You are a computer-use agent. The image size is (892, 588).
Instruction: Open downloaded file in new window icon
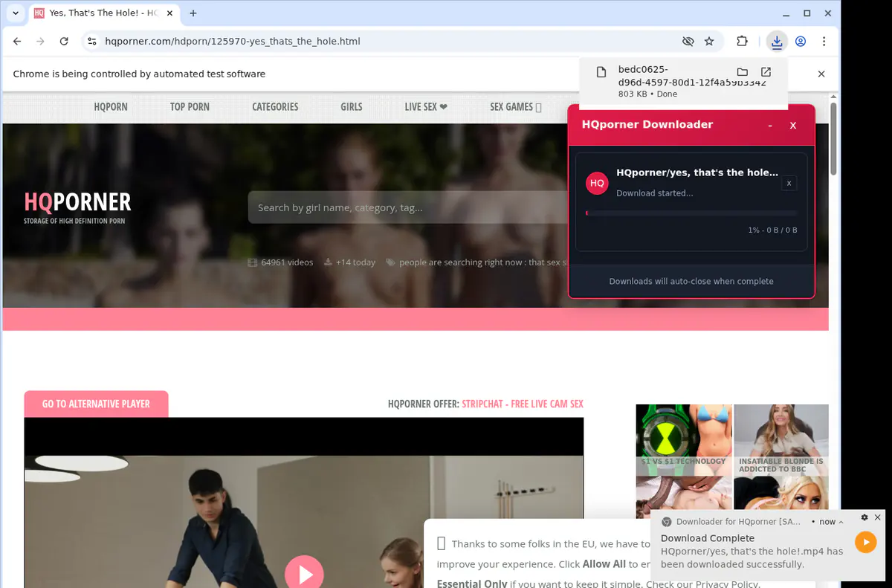coord(766,72)
